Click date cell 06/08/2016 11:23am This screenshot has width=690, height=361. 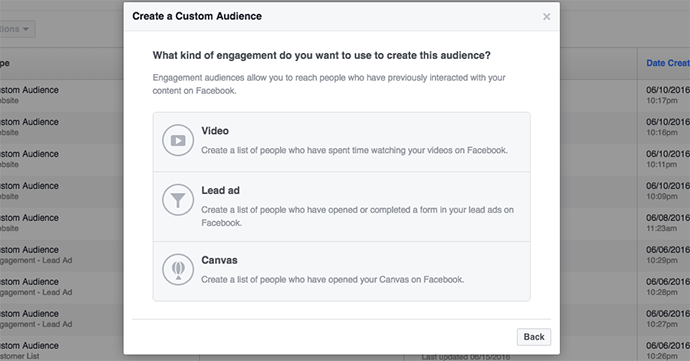668,222
